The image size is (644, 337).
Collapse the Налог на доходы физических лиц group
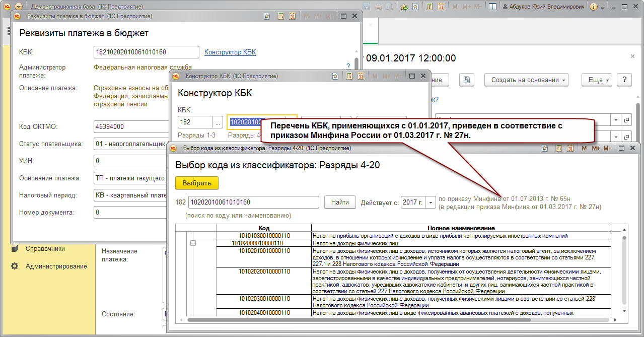pyautogui.click(x=193, y=243)
